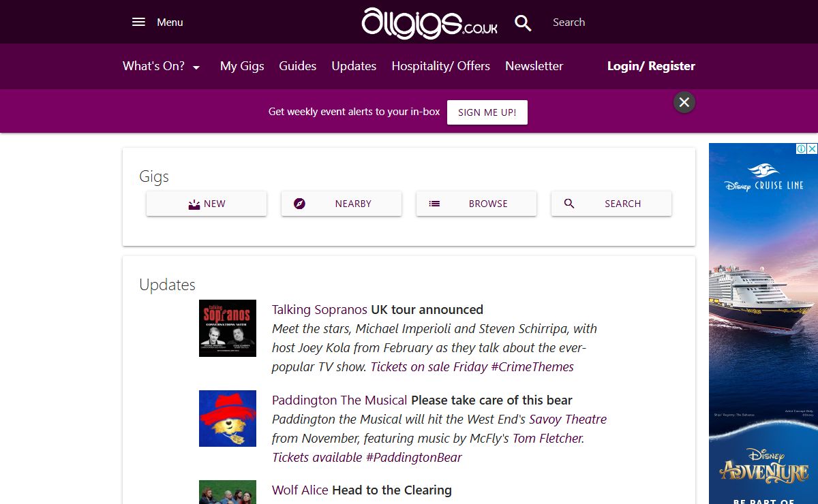Click the allgigs.co.uk logo

point(429,23)
